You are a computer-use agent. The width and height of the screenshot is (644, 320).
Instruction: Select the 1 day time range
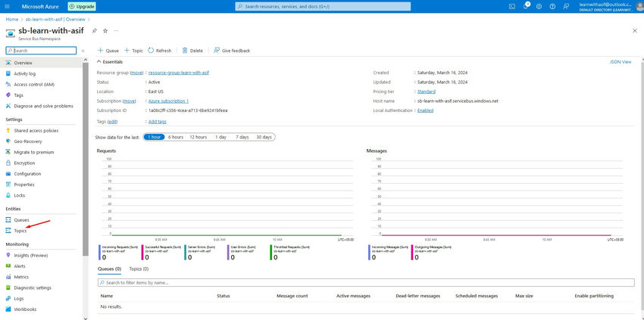(x=220, y=137)
